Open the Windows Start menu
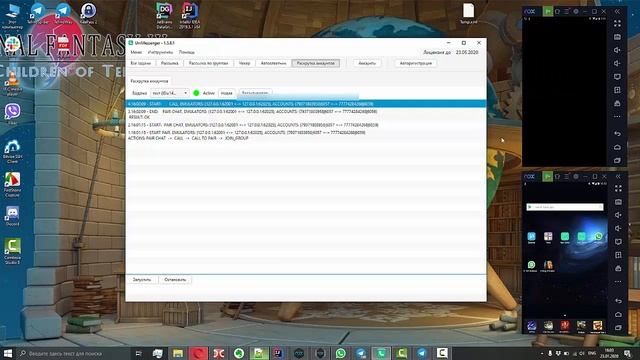640x360 pixels. [x=7, y=353]
